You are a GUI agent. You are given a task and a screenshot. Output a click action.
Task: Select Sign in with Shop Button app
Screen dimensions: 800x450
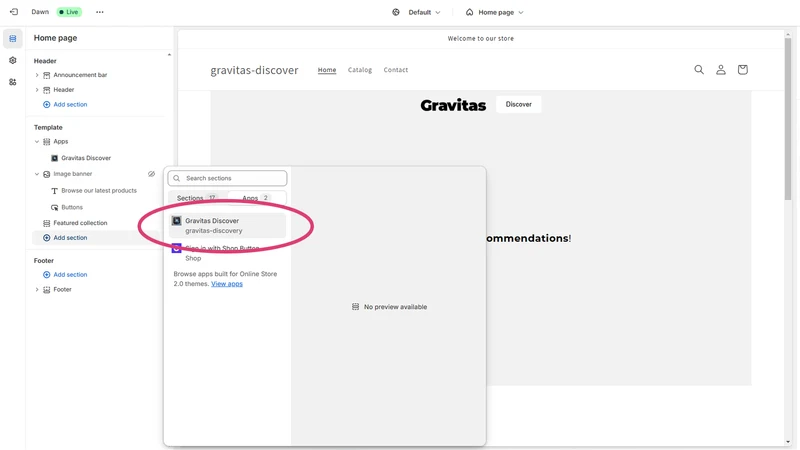(x=227, y=253)
